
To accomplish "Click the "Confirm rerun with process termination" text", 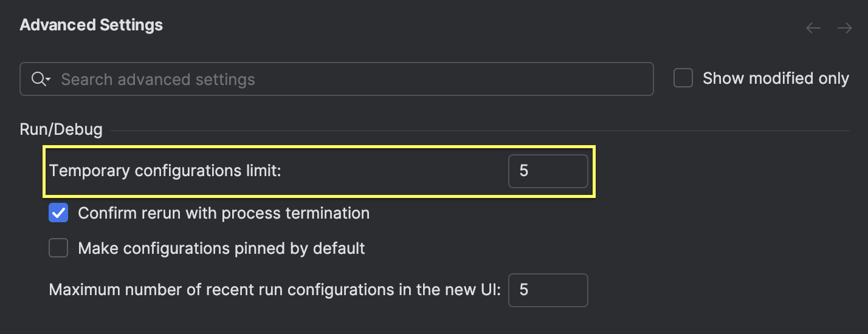I will (x=224, y=213).
